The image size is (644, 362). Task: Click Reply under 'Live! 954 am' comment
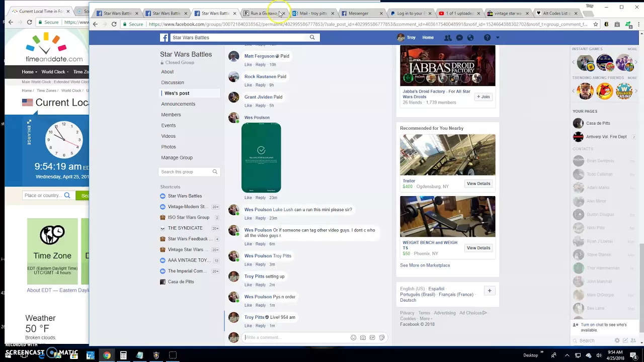tap(260, 326)
